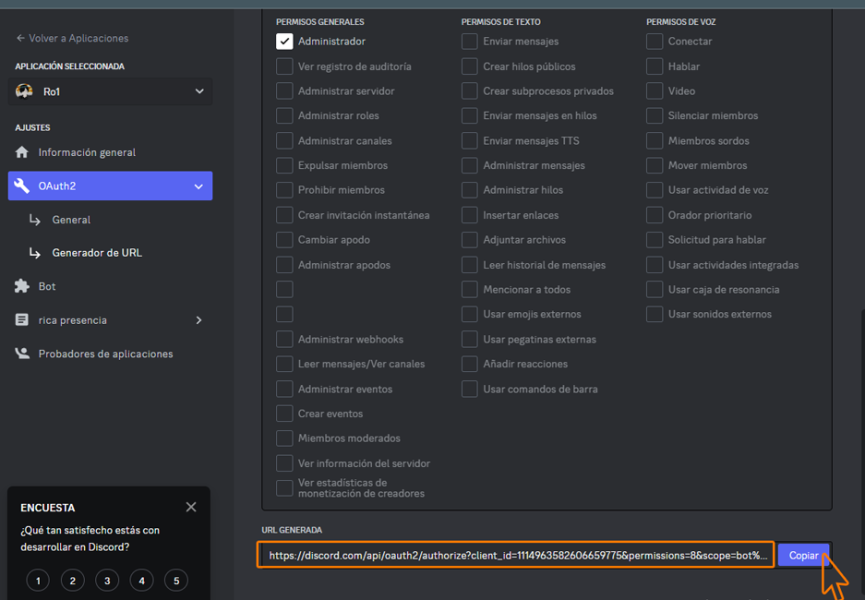Expand the rica presencia submenu arrow
This screenshot has width=865, height=600.
coord(198,320)
